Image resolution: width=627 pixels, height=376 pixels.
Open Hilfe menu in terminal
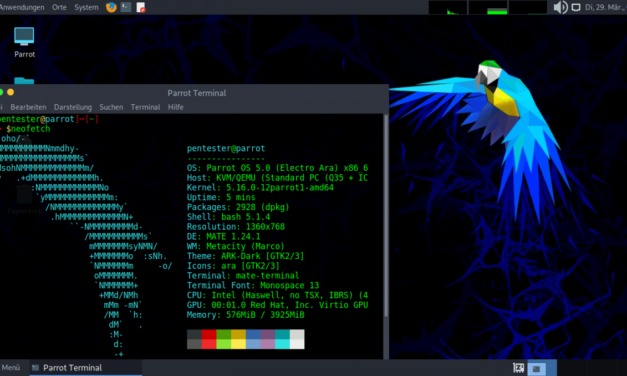click(x=176, y=107)
